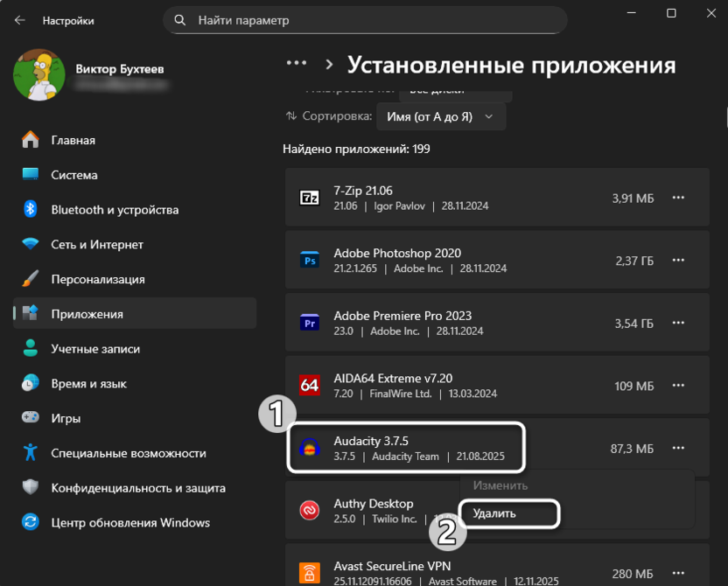Click the 7-Zip application icon
728x586 pixels.
tap(309, 197)
